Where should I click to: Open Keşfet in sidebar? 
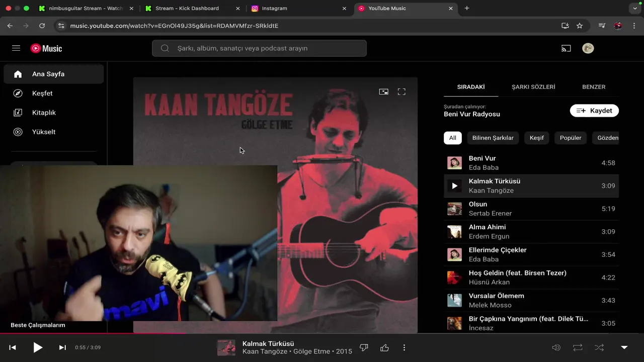(x=54, y=94)
